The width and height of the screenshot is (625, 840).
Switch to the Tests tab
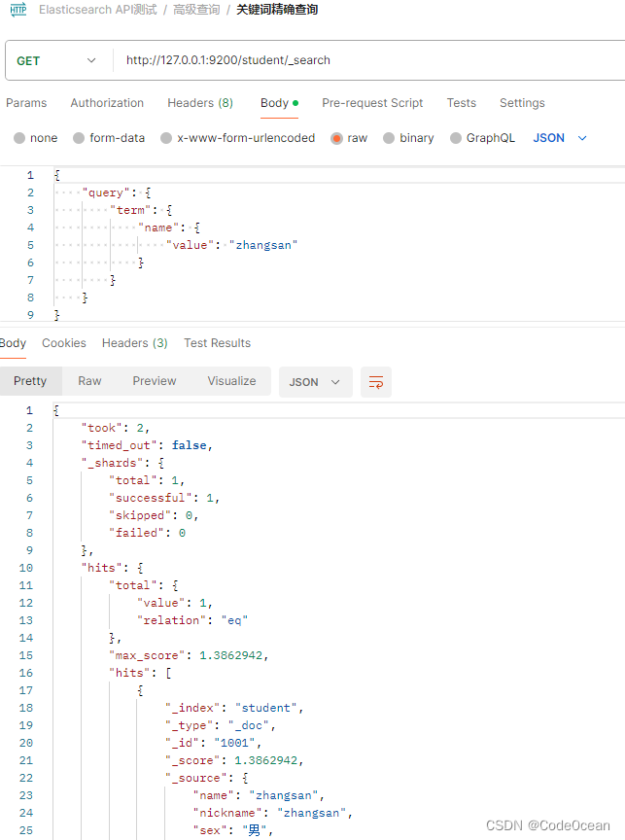[x=462, y=103]
